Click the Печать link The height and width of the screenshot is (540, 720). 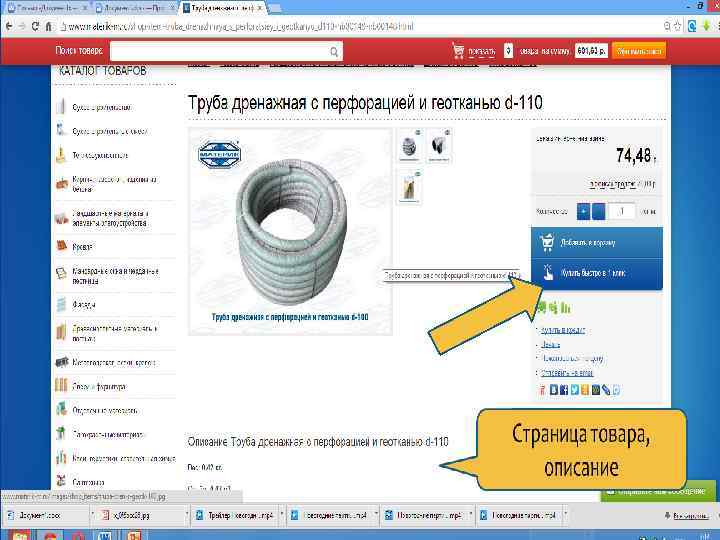click(x=550, y=344)
